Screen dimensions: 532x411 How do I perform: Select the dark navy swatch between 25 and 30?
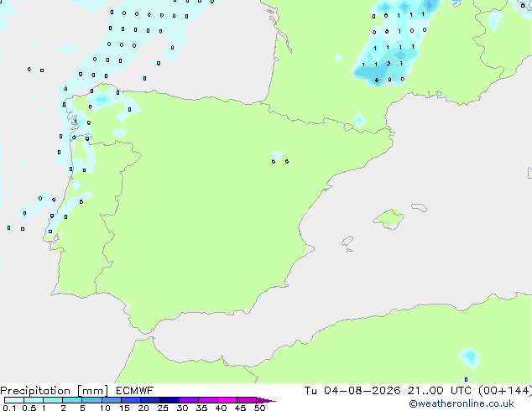[x=170, y=400]
